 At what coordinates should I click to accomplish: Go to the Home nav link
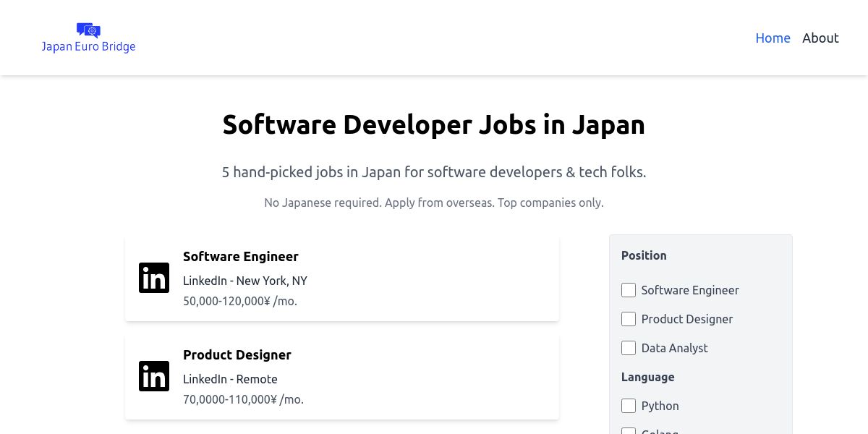(x=773, y=38)
